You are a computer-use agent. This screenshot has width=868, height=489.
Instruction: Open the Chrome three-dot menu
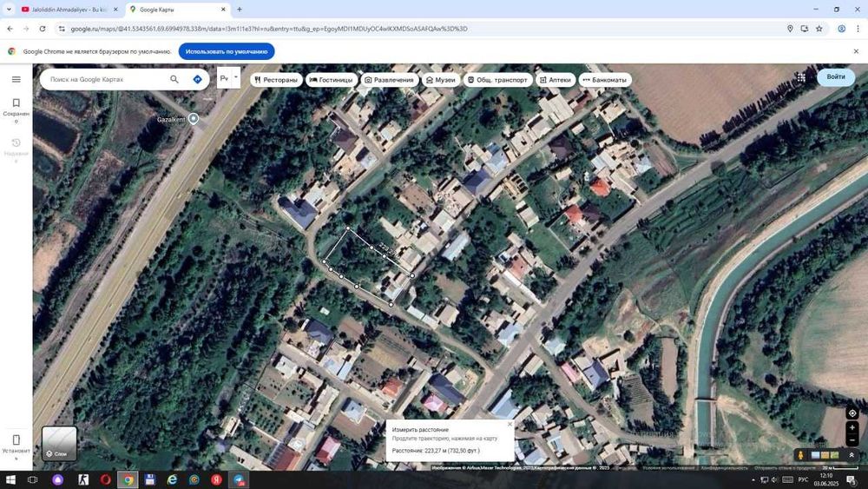coord(858,29)
